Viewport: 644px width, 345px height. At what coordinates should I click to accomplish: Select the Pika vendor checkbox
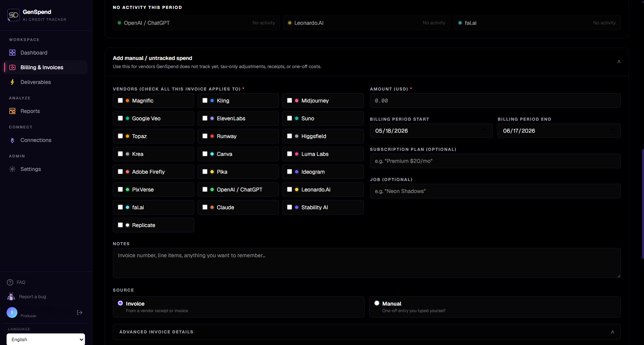pyautogui.click(x=205, y=172)
